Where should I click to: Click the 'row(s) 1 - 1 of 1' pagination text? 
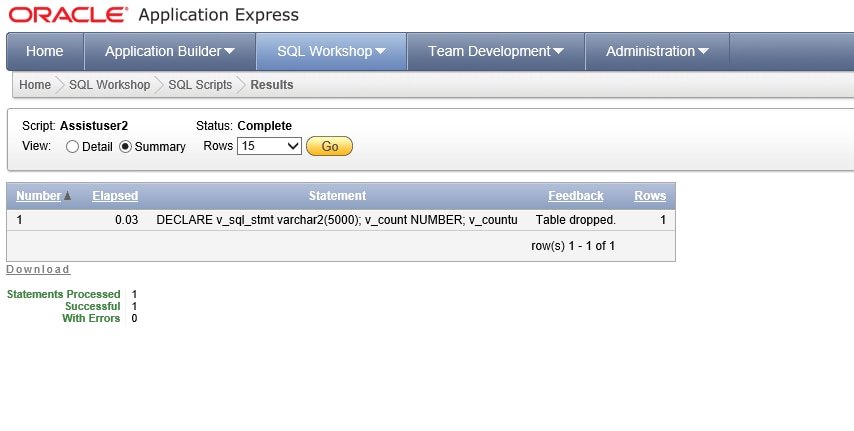coord(573,246)
